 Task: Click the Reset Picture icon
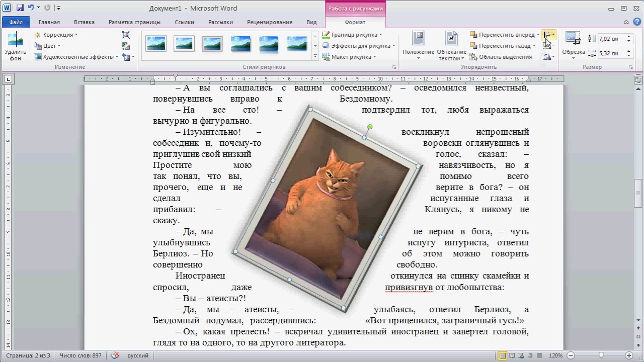[126, 57]
